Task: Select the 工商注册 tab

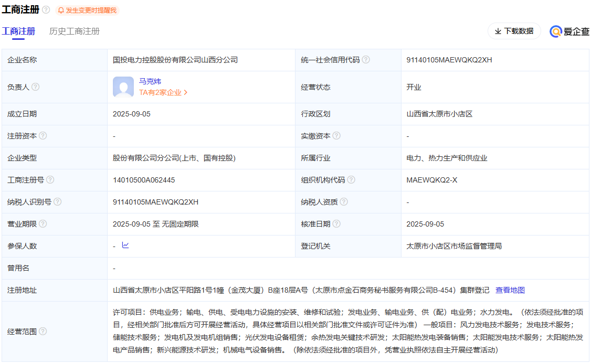Action: [x=18, y=31]
